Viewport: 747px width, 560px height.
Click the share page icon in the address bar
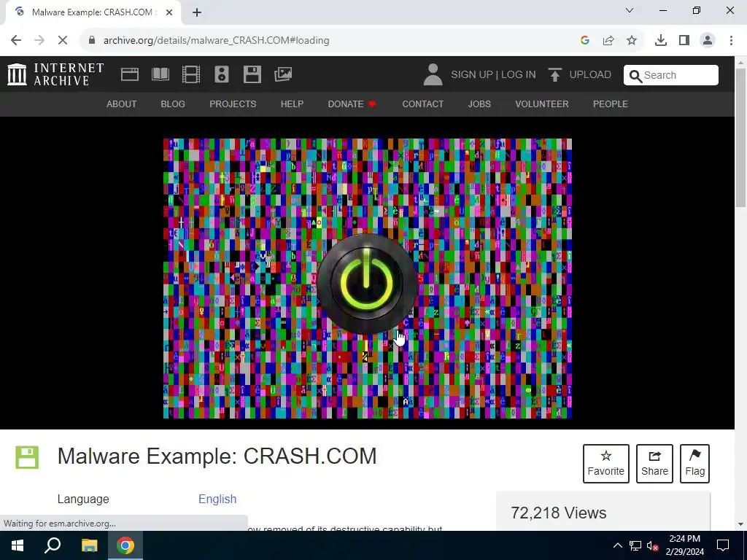tap(608, 41)
